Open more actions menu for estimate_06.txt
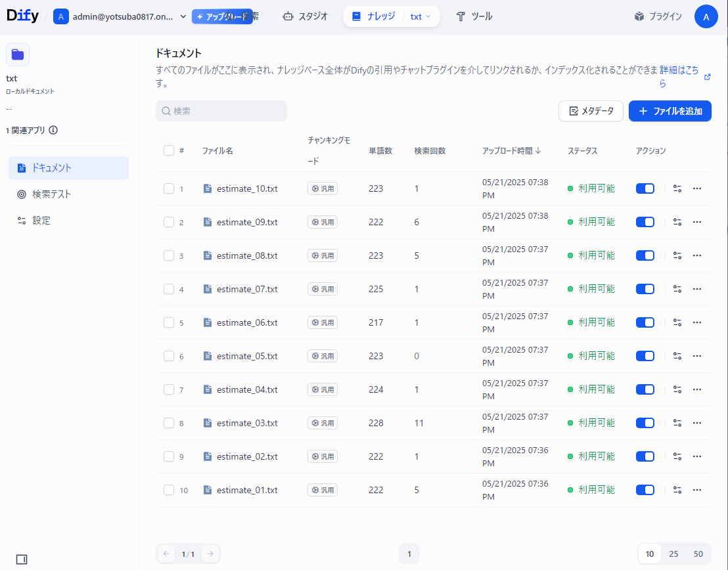The width and height of the screenshot is (728, 570). click(x=697, y=322)
